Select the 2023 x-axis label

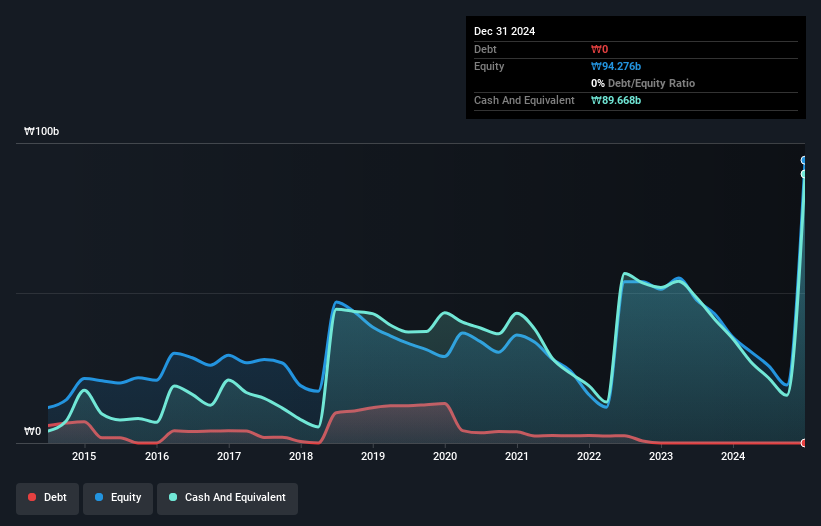click(661, 456)
